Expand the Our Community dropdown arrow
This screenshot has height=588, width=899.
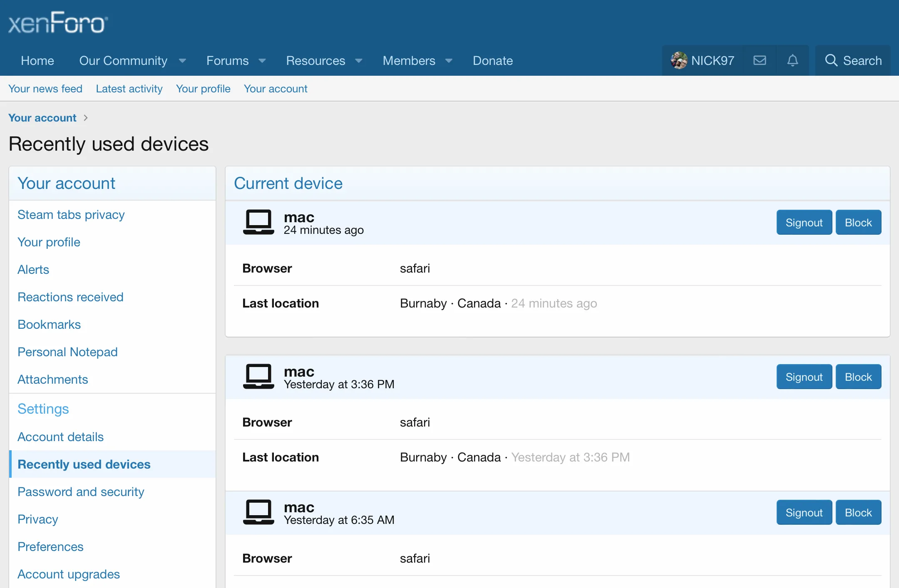click(x=182, y=61)
